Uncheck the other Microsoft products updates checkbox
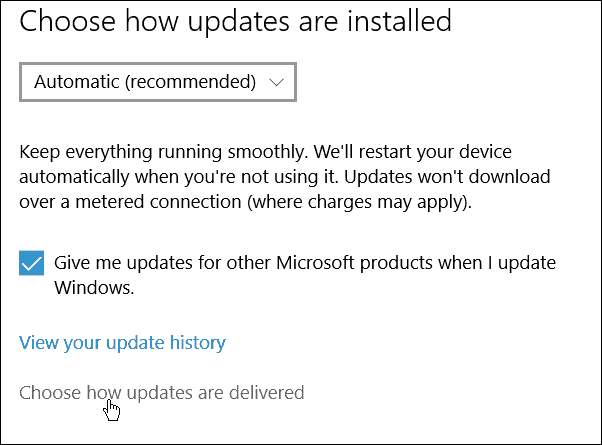This screenshot has height=445, width=602. pos(31,263)
